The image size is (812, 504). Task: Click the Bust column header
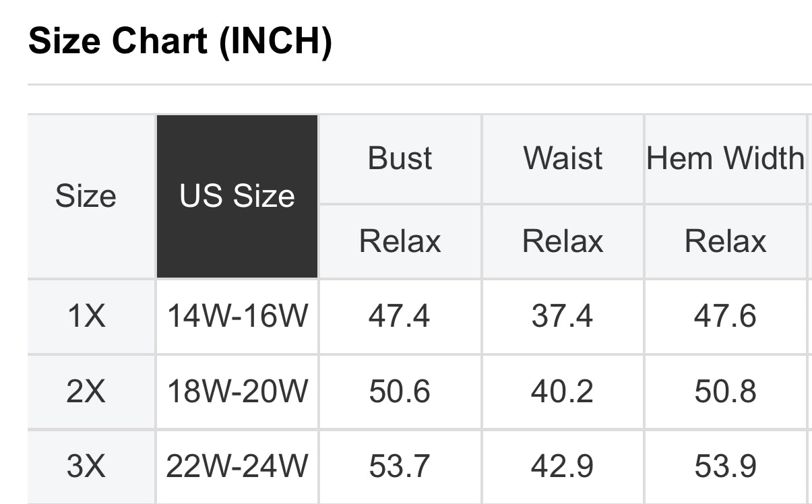click(x=400, y=159)
